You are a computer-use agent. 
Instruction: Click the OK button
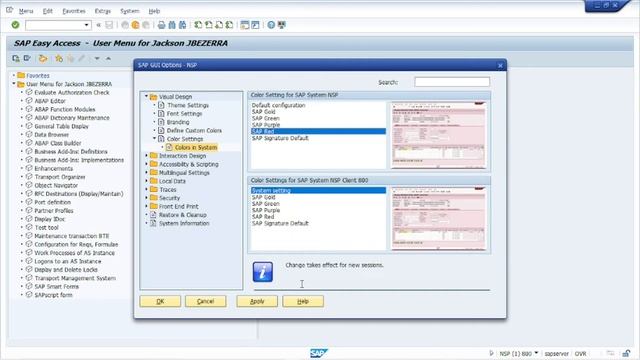[160, 301]
